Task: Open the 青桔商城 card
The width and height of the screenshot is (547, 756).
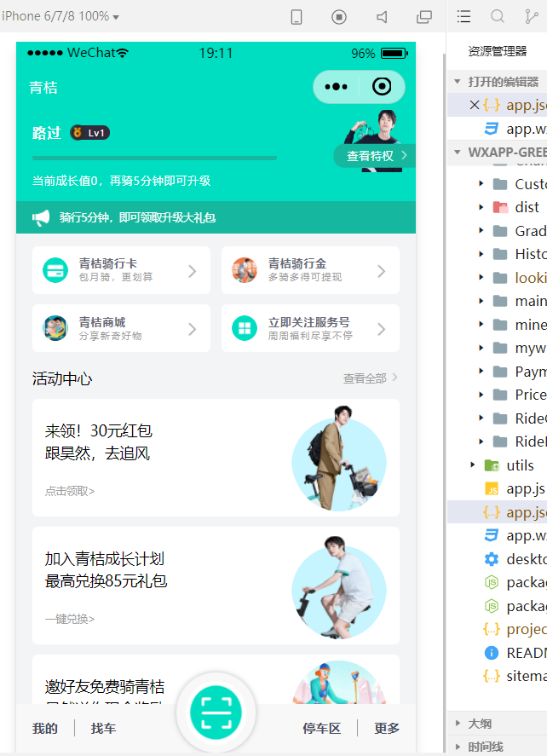Action: tap(122, 328)
